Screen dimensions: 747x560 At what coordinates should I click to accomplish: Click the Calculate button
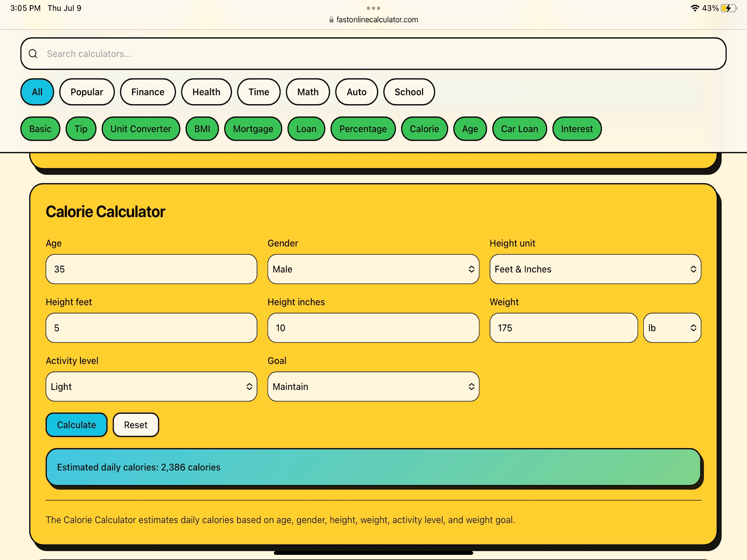pos(76,425)
